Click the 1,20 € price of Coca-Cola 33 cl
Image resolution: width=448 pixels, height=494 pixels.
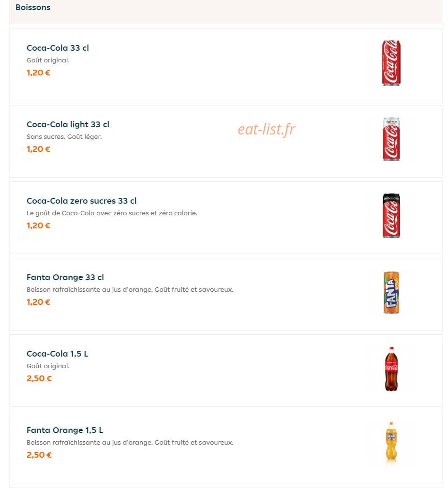point(38,73)
